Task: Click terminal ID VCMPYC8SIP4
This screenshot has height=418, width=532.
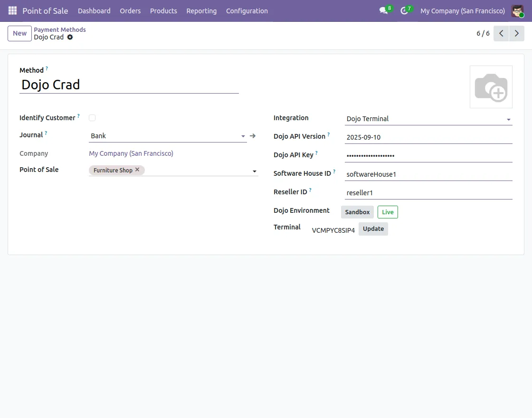Action: click(333, 230)
